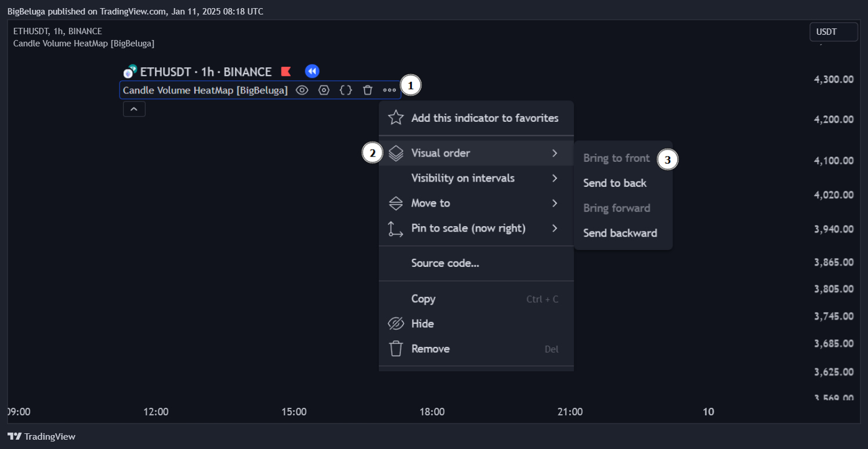The height and width of the screenshot is (449, 868).
Task: Click the star icon in context menu
Action: (x=396, y=118)
